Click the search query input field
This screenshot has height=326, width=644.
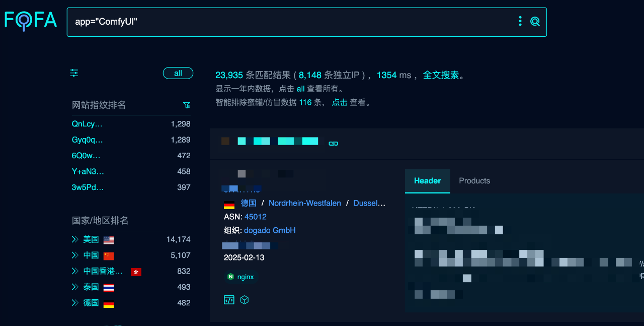(292, 22)
